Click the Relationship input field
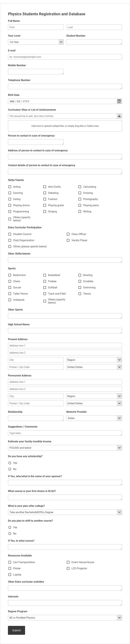This screenshot has width=130, height=644. (x=36, y=418)
